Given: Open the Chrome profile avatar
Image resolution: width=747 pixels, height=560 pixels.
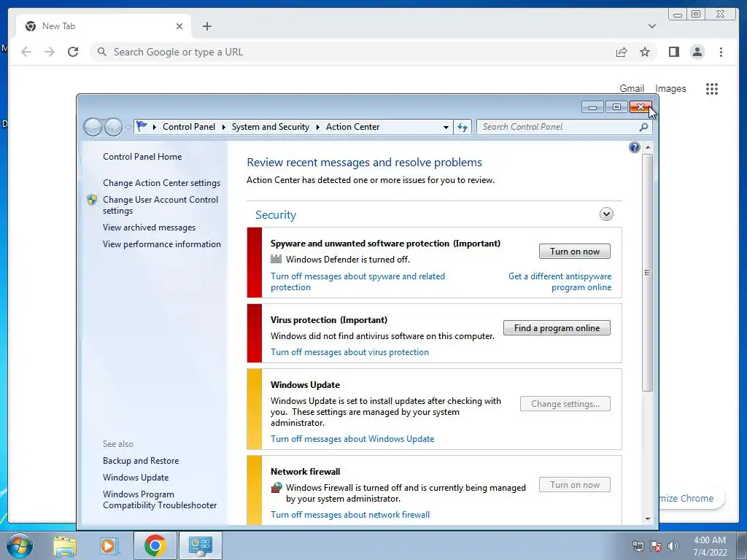Looking at the screenshot, I should pyautogui.click(x=697, y=52).
